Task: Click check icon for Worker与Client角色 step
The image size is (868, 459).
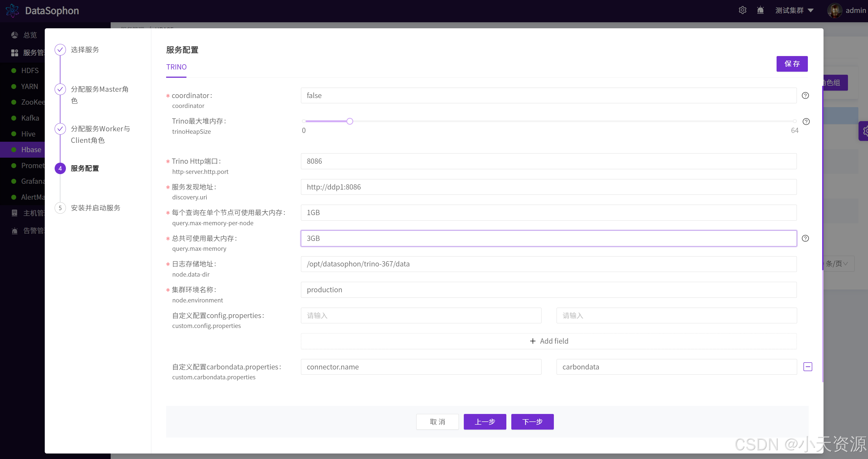Action: coord(60,128)
